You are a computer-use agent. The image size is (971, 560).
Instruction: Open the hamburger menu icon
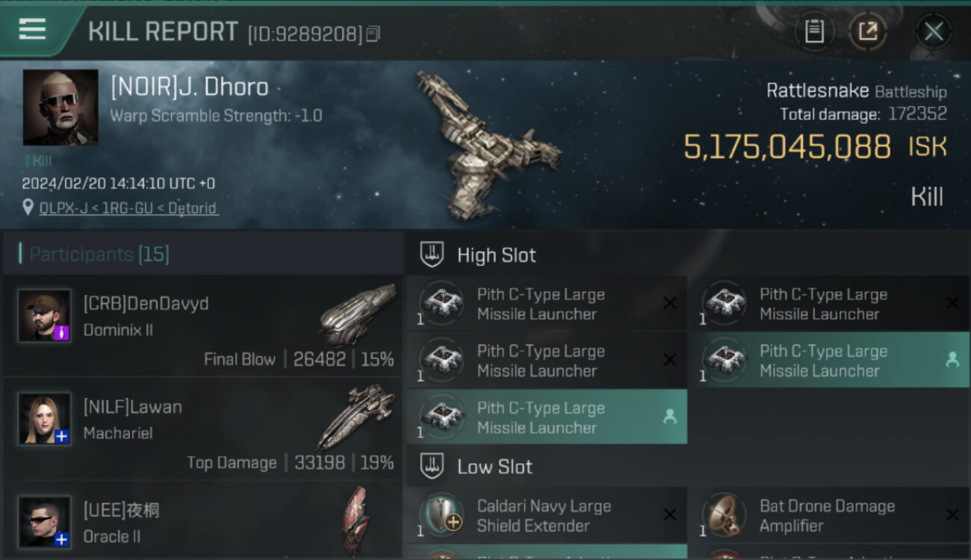tap(32, 29)
